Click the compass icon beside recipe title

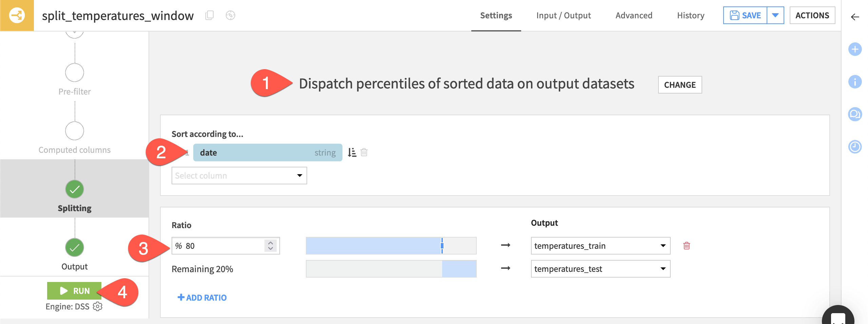[x=231, y=15]
